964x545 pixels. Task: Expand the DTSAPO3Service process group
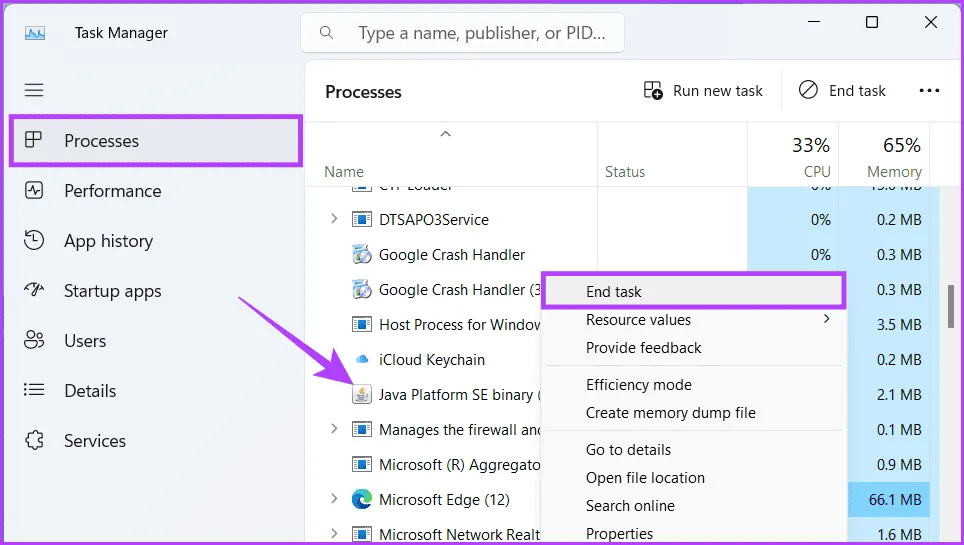(x=334, y=219)
